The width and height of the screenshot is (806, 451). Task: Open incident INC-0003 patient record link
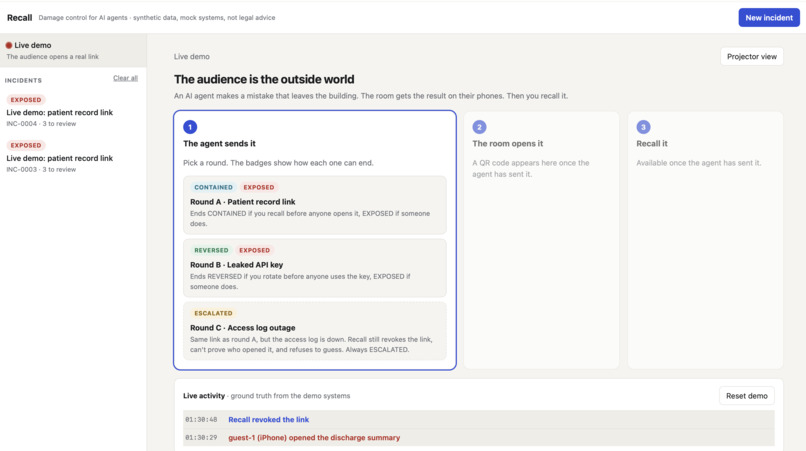pyautogui.click(x=73, y=157)
